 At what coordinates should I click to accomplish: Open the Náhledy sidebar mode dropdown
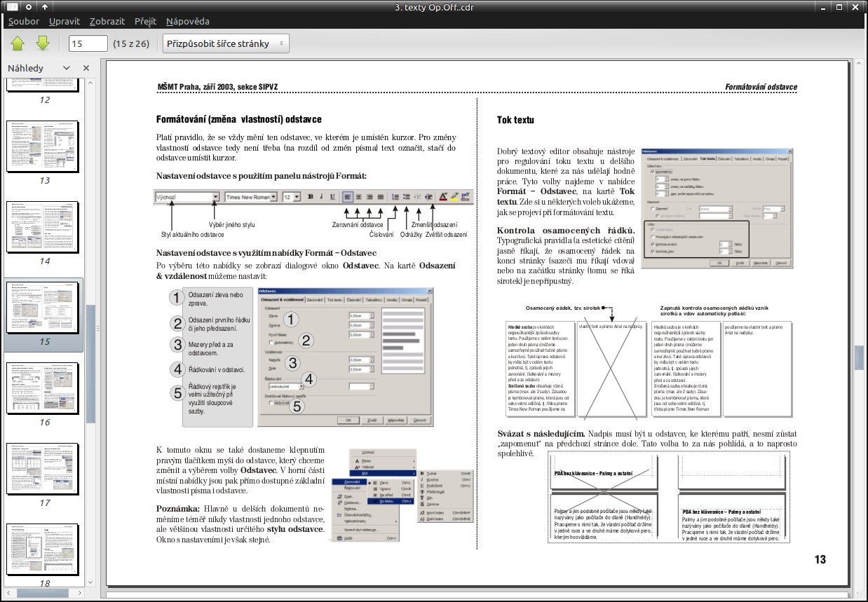click(67, 68)
